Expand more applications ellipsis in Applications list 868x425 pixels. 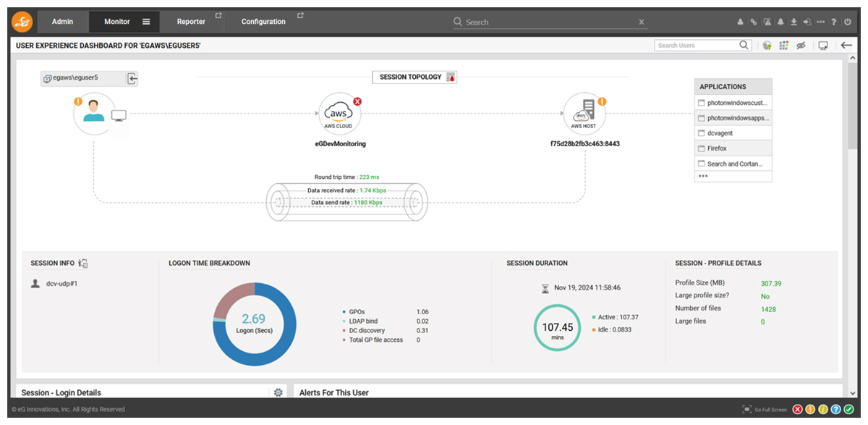703,176
